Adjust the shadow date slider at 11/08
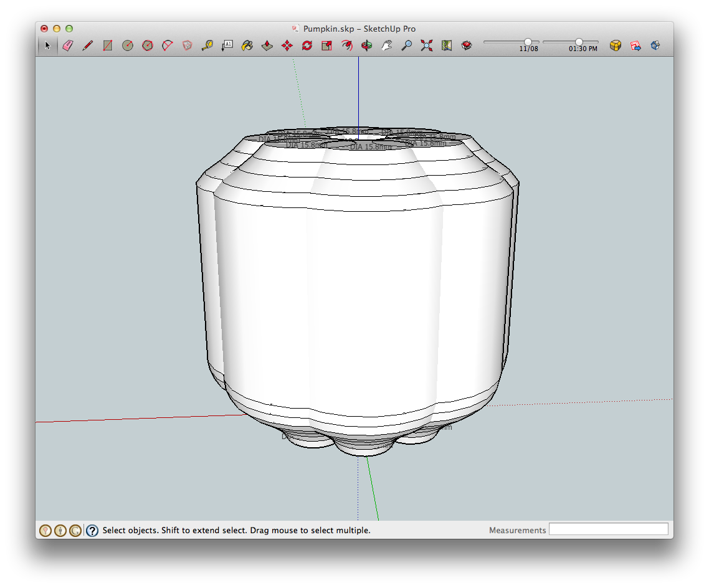This screenshot has width=709, height=588. click(x=529, y=41)
